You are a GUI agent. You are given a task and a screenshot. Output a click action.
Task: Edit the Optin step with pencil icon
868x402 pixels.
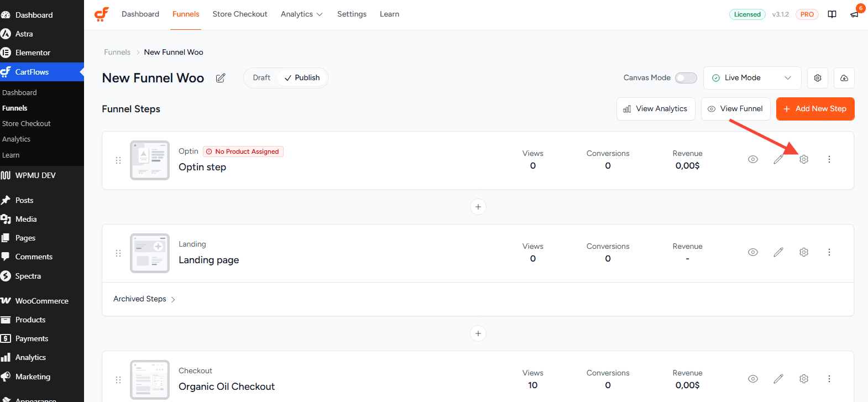click(778, 159)
